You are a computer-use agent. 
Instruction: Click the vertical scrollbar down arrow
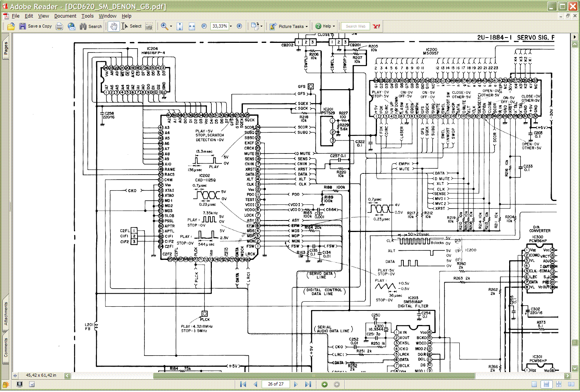click(x=575, y=368)
